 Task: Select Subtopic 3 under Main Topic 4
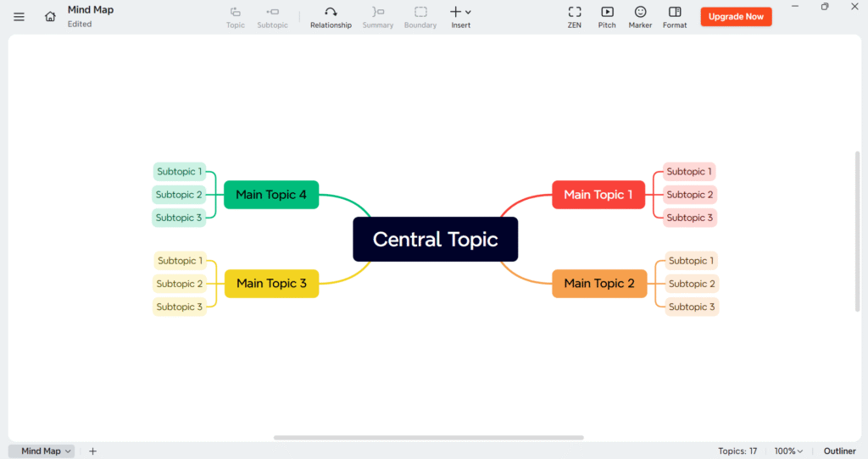179,218
